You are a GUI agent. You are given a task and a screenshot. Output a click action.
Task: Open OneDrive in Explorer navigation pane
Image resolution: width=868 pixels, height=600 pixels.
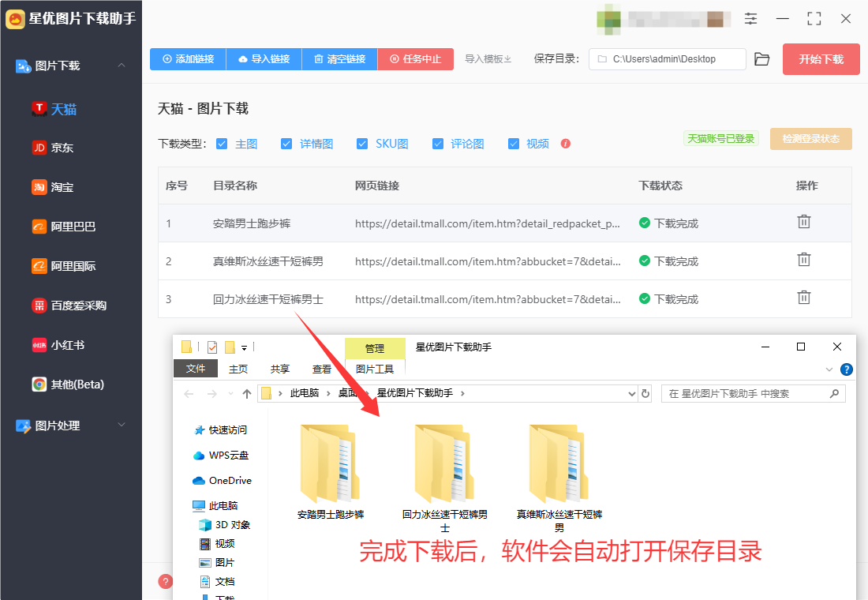click(x=222, y=480)
